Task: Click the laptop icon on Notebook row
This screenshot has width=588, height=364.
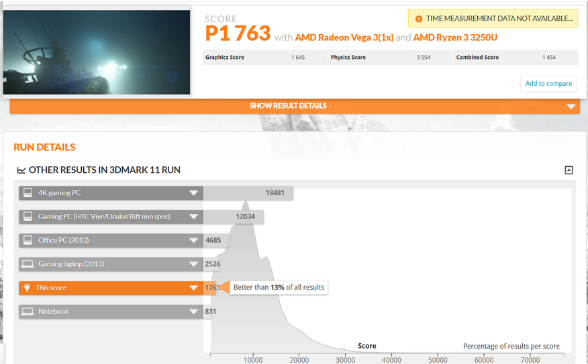Action: tap(28, 312)
